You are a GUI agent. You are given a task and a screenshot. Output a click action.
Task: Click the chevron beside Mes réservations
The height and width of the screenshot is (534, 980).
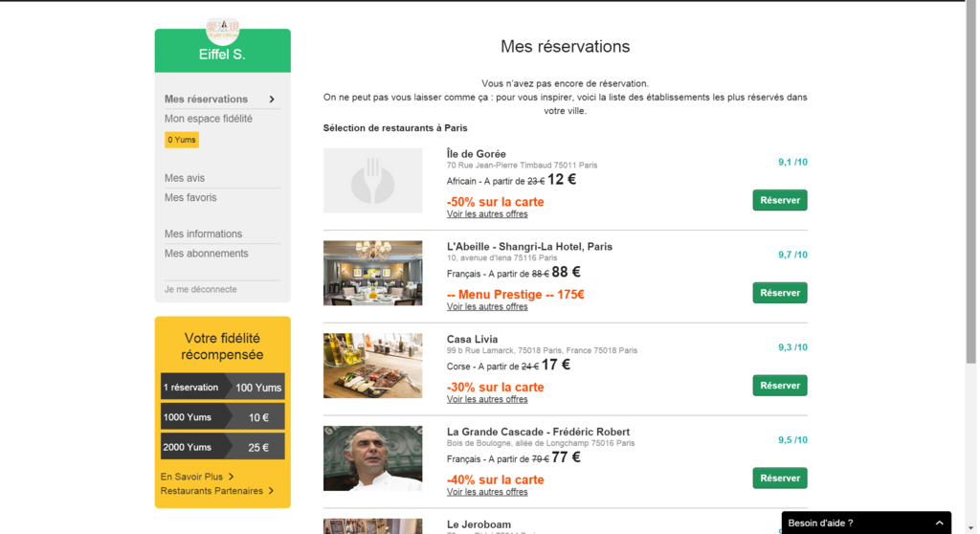coord(272,100)
